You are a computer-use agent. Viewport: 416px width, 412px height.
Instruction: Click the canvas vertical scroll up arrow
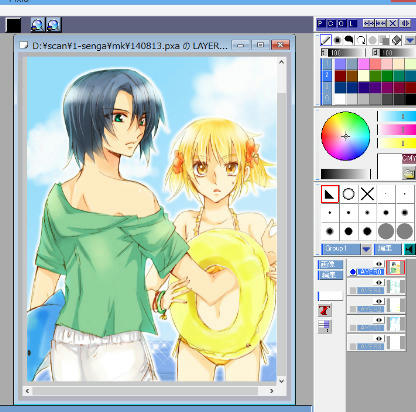tap(281, 62)
